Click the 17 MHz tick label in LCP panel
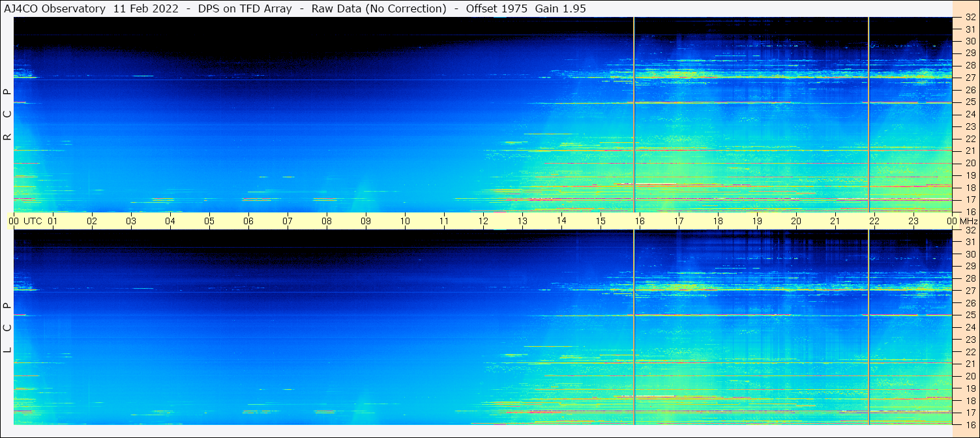Image resolution: width=980 pixels, height=438 pixels. 970,413
